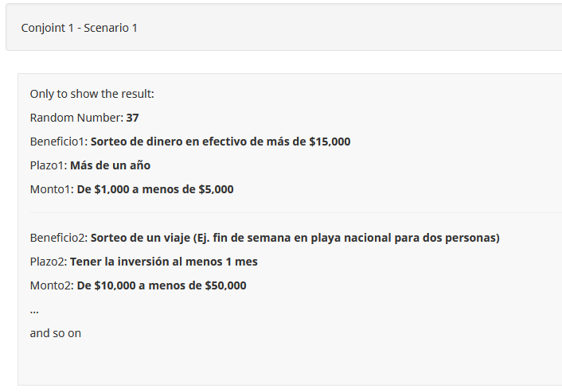Click "De $1,000 a menos de $5,000" text
Viewport: 562px width, 392px height.
[155, 189]
